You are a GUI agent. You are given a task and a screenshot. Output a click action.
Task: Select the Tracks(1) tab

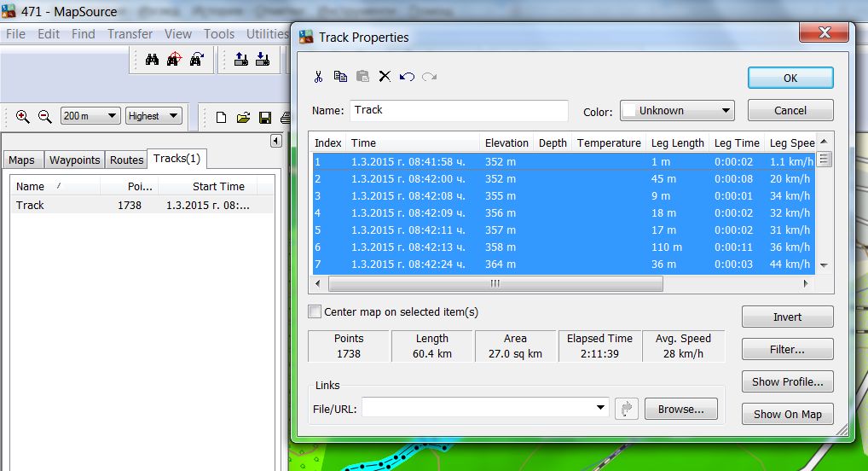coord(176,159)
